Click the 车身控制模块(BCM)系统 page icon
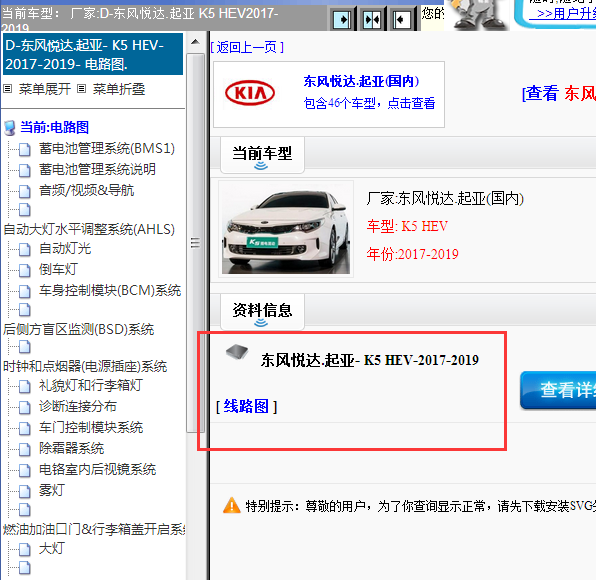Viewport: 596px width, 580px height. click(24, 291)
